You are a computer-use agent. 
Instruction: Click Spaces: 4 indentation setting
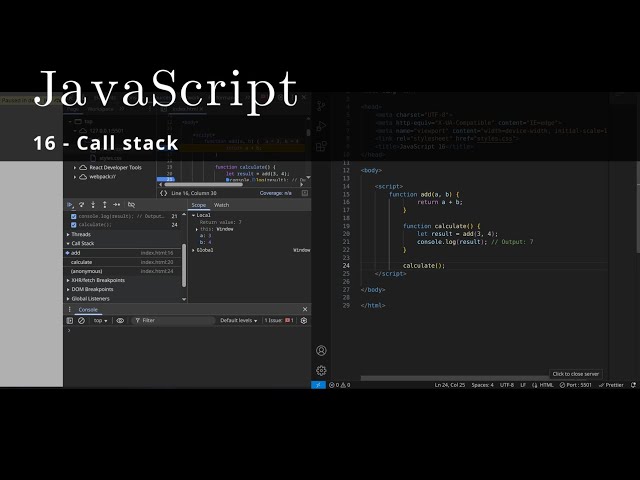pos(482,385)
